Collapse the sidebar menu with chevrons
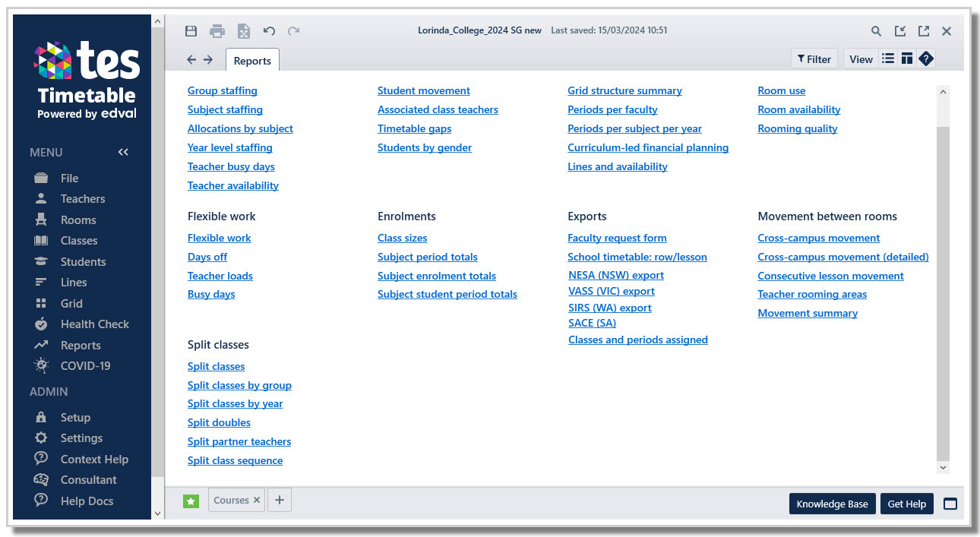The height and width of the screenshot is (537, 980). click(x=123, y=153)
